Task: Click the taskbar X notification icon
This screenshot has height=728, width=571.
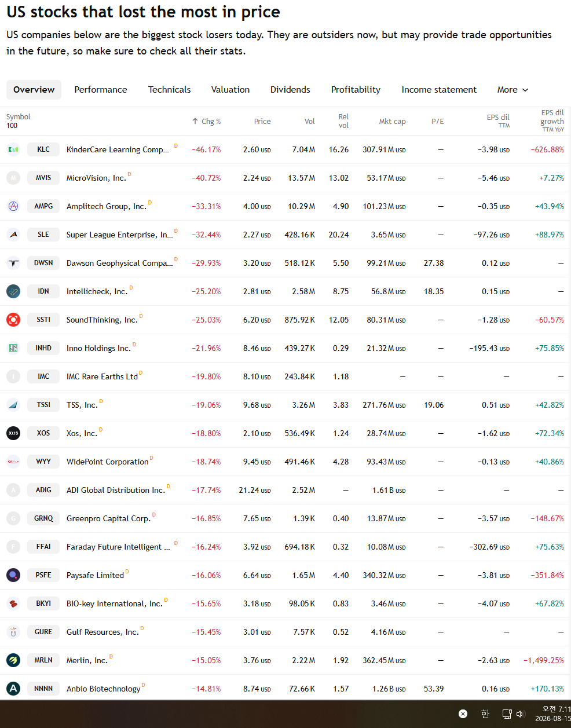Action: [463, 714]
